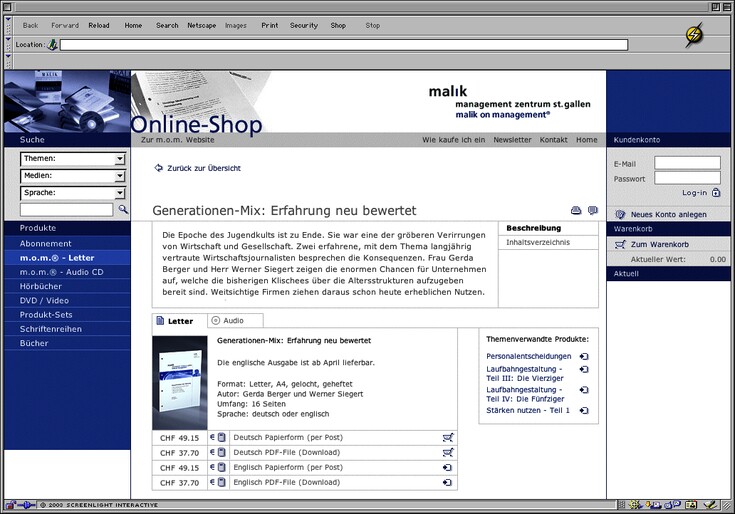Viewport: 735px width, 514px height.
Task: Open the Composer pen icon in status bar
Action: 711,505
